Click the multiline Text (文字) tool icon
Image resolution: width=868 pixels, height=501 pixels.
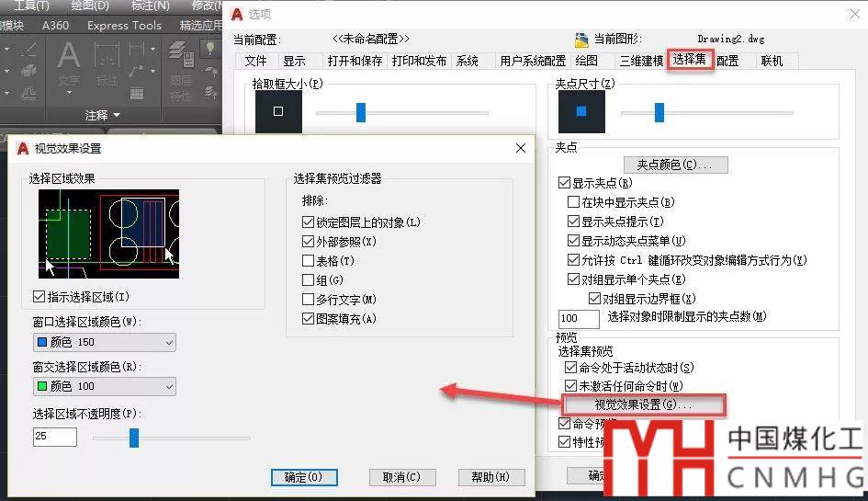69,55
